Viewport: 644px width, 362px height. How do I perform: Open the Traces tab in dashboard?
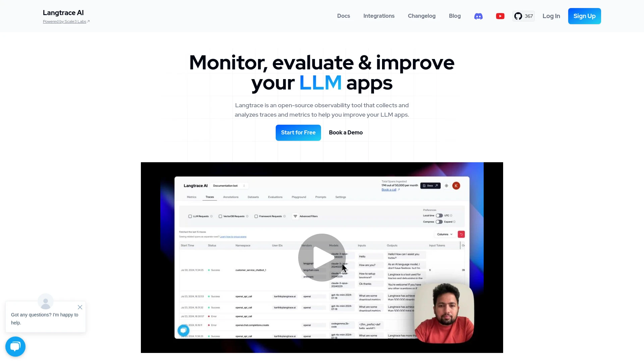(x=210, y=197)
